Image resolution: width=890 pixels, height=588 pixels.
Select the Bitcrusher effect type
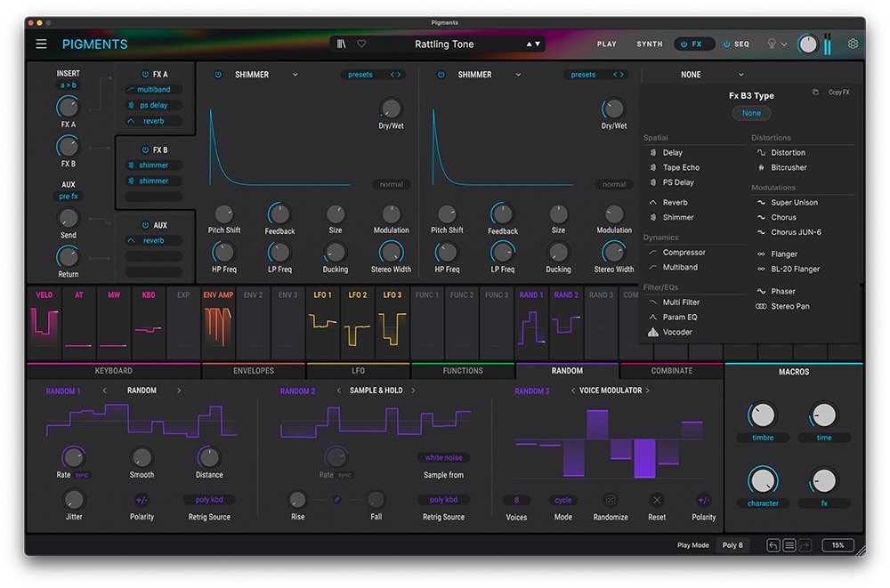(x=781, y=167)
